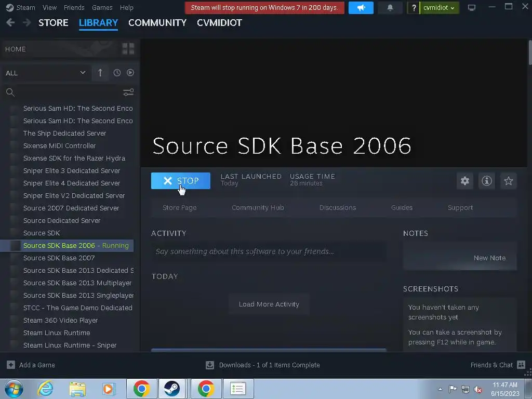532x399 pixels.
Task: Open the Store Page link
Action: pos(179,208)
